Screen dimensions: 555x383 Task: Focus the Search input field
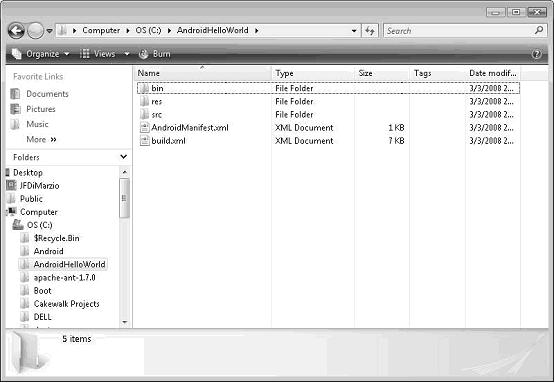[458, 31]
